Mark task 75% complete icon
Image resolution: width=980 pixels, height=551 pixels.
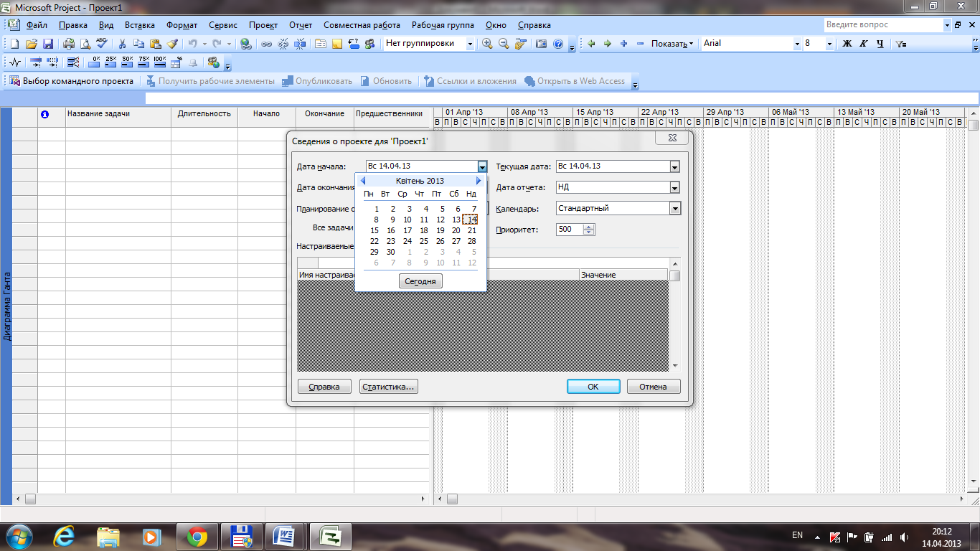pyautogui.click(x=143, y=62)
